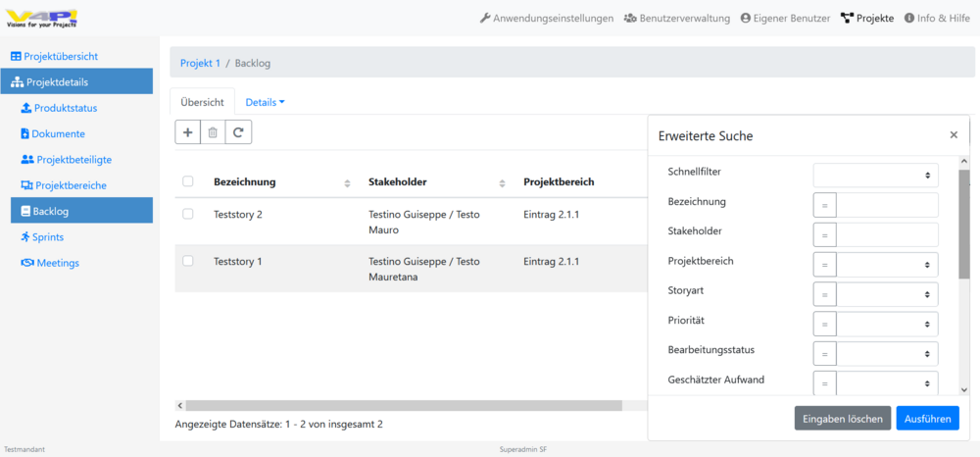This screenshot has width=980, height=457.
Task: Open the Priorität dropdown in search
Action: point(886,323)
